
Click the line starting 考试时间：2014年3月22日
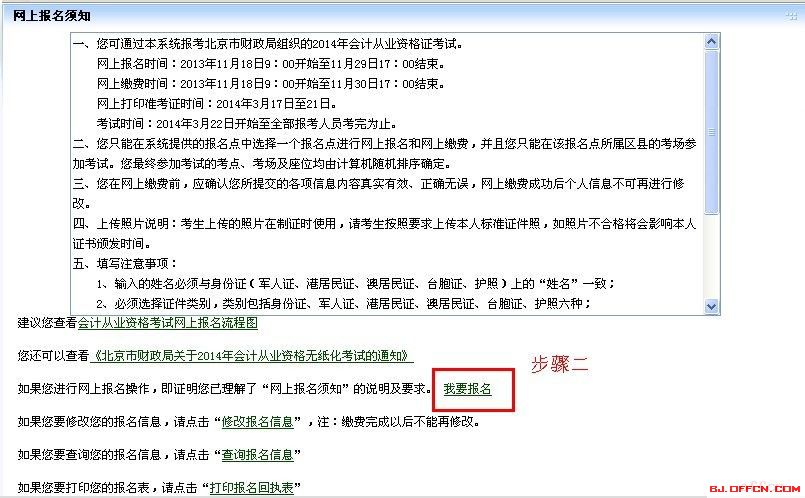[247, 124]
